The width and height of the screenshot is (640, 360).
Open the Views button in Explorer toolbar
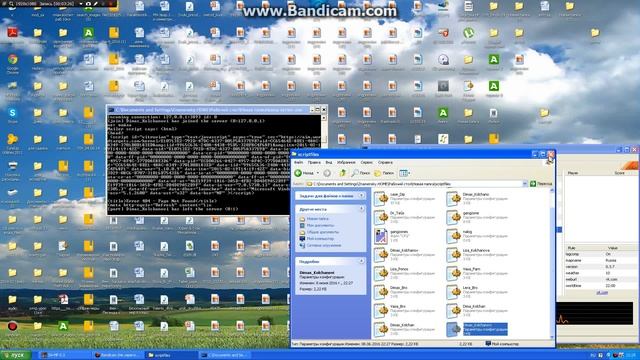point(404,173)
